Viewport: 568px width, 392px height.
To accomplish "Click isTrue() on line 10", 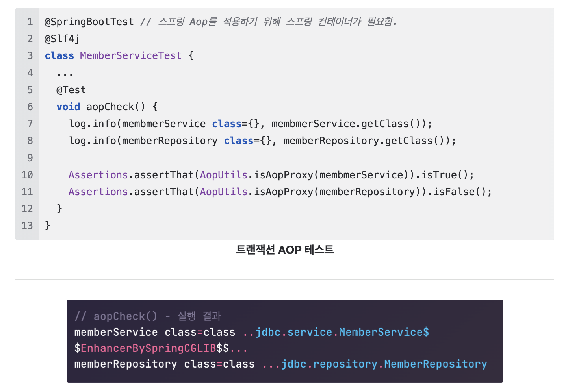I will (x=445, y=175).
